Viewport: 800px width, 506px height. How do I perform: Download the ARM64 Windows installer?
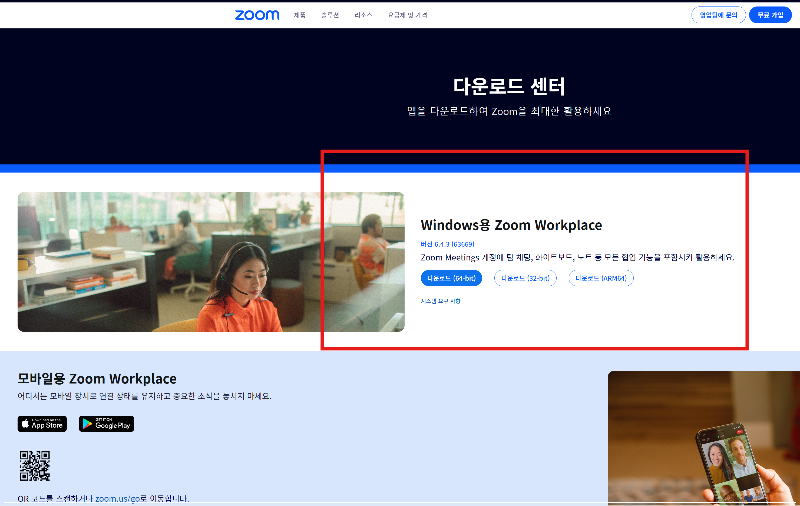[601, 278]
